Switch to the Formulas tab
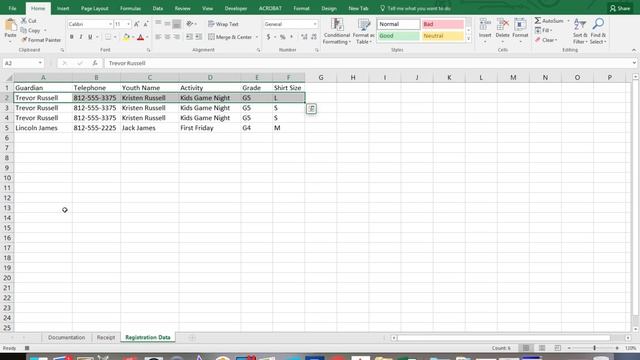 pos(130,8)
